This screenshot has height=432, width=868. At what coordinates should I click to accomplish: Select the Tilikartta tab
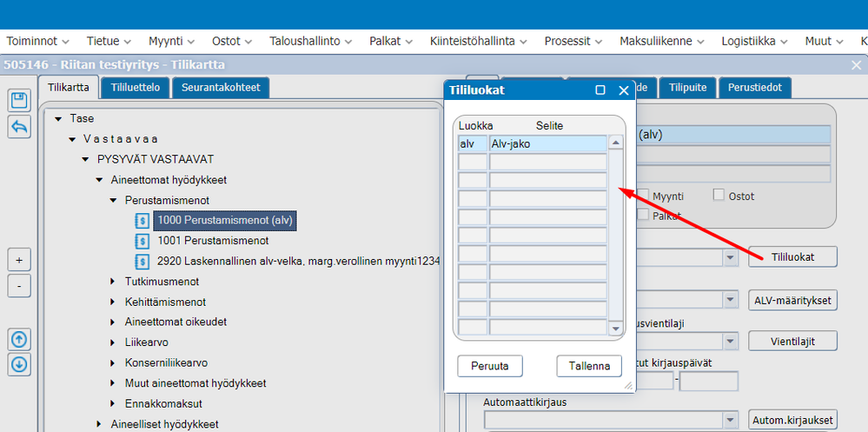pos(68,88)
